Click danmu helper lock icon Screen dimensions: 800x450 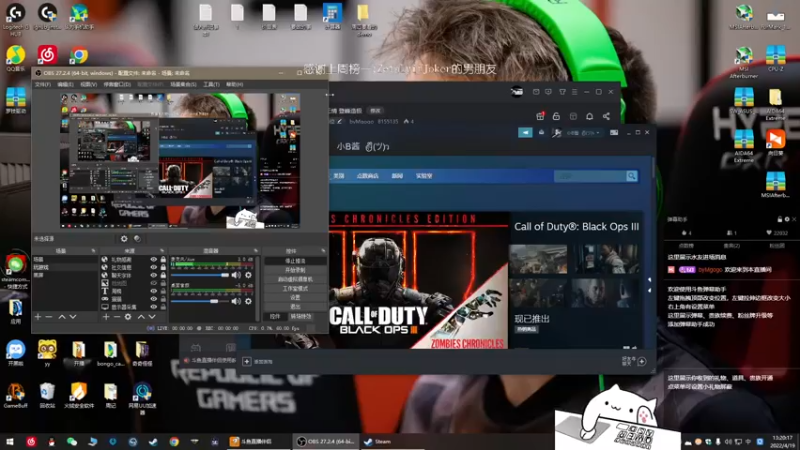780,219
